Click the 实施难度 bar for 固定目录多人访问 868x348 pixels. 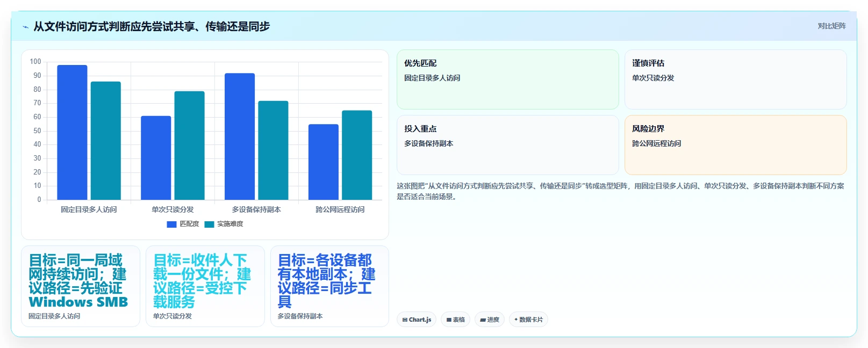coord(106,141)
